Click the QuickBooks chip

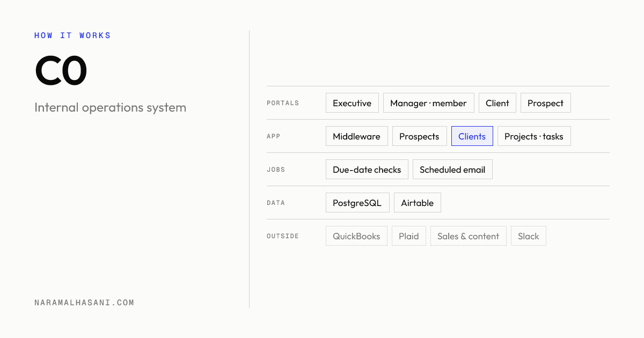356,236
